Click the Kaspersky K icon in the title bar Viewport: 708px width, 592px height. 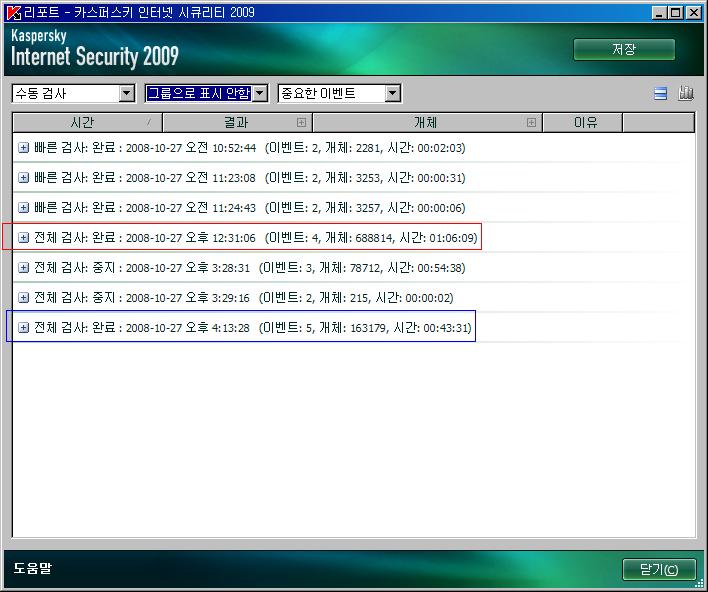point(14,12)
